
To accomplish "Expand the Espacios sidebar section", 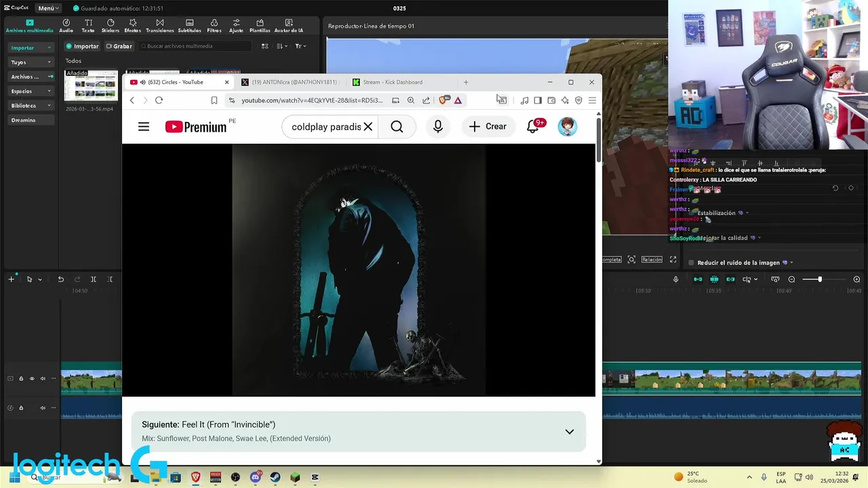I will pos(31,91).
